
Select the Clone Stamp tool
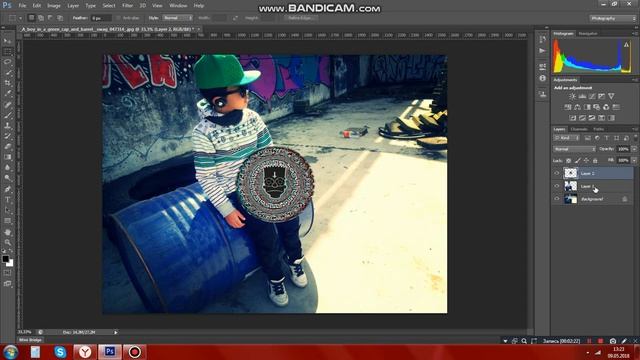point(7,126)
